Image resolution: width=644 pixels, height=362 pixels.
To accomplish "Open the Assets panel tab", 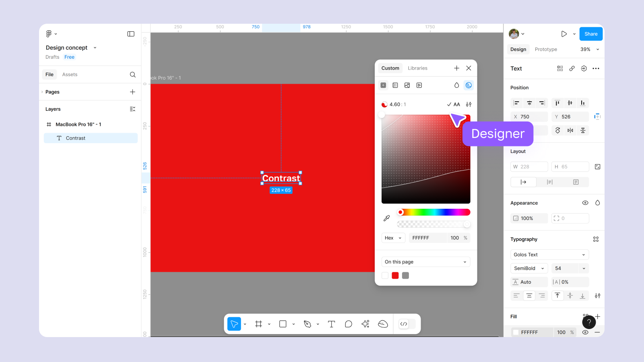I will click(70, 75).
